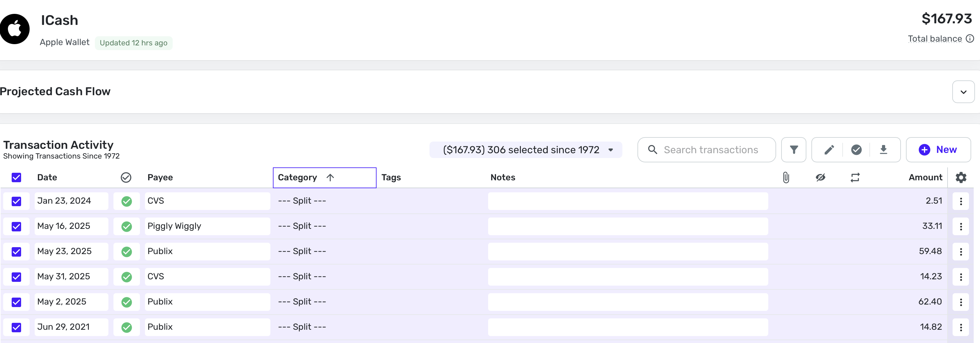Open the transaction filter funnel icon
Viewport: 980px width, 343px height.
point(793,150)
